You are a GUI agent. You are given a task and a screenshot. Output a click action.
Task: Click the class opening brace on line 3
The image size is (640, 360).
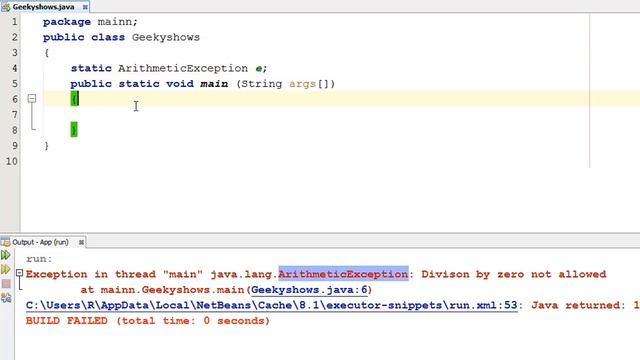point(47,53)
